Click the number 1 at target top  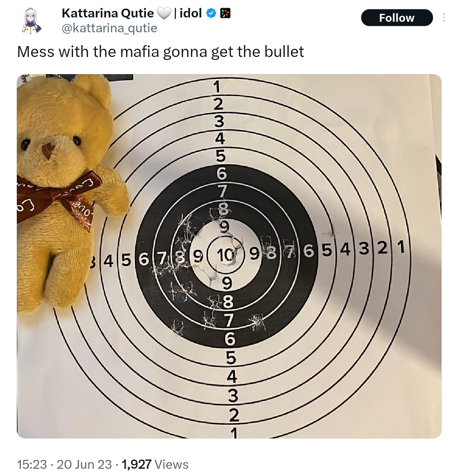tap(216, 86)
